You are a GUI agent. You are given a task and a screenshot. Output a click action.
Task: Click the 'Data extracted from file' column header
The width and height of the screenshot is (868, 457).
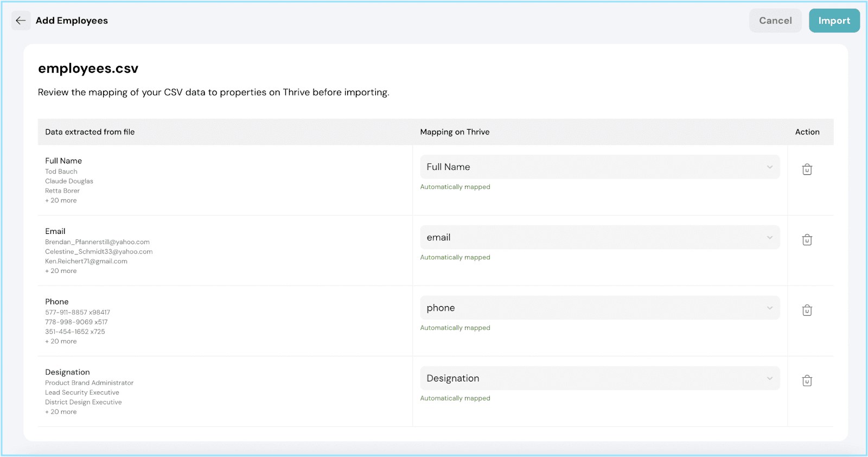pos(90,132)
